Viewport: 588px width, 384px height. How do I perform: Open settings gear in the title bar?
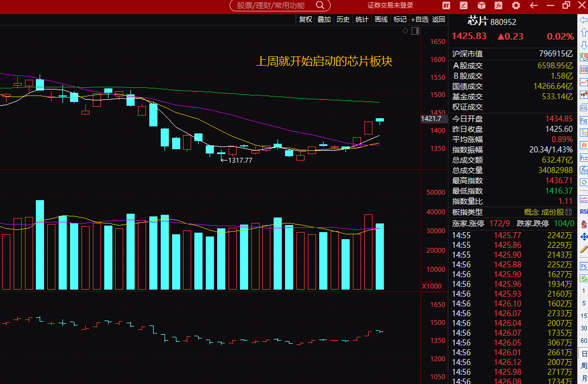click(x=516, y=5)
